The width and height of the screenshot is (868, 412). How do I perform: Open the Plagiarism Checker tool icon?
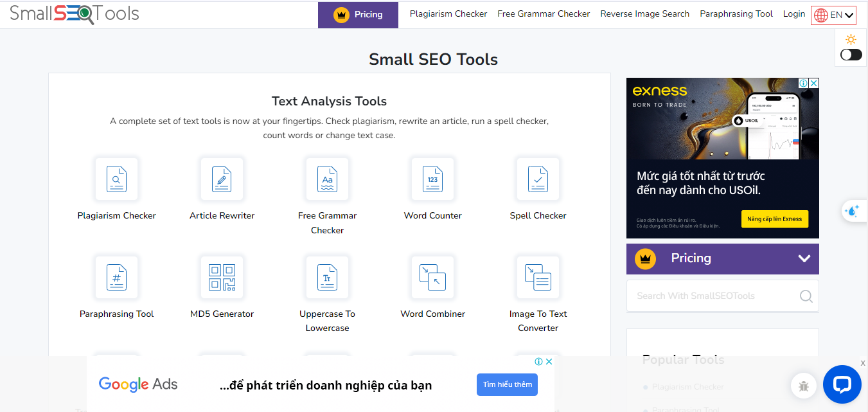pyautogui.click(x=116, y=179)
